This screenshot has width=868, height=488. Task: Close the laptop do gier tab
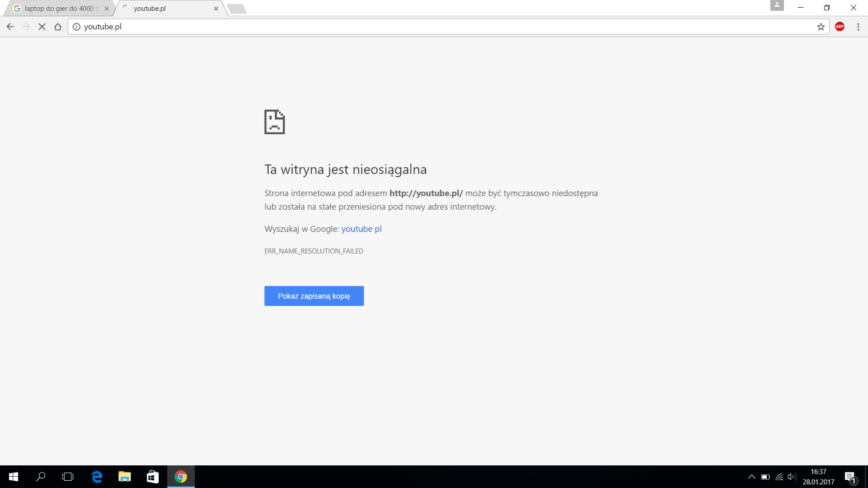click(107, 9)
